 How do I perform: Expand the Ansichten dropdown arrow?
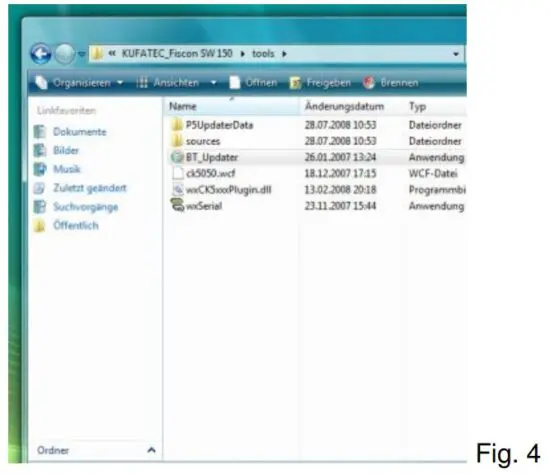pos(213,83)
